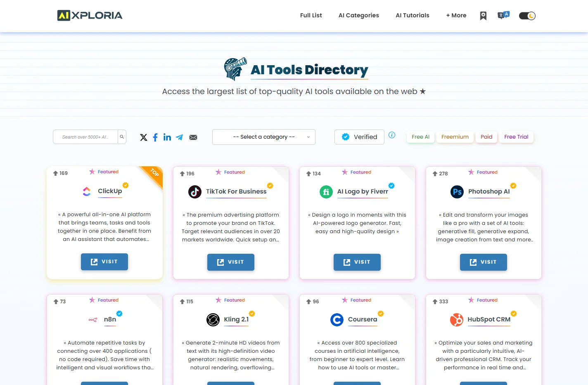Expand the + More menu
The image size is (588, 385).
[456, 15]
